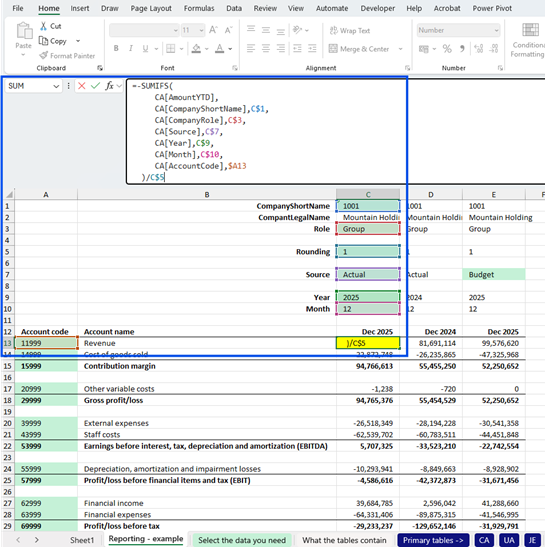The image size is (545, 547).
Task: Open the Insert Function fx dialog
Action: point(110,86)
